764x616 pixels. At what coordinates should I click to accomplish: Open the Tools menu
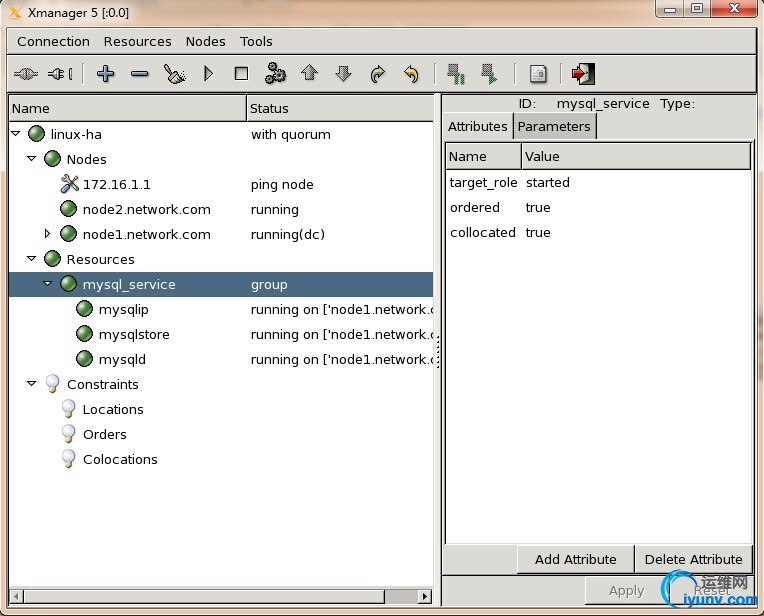click(256, 41)
